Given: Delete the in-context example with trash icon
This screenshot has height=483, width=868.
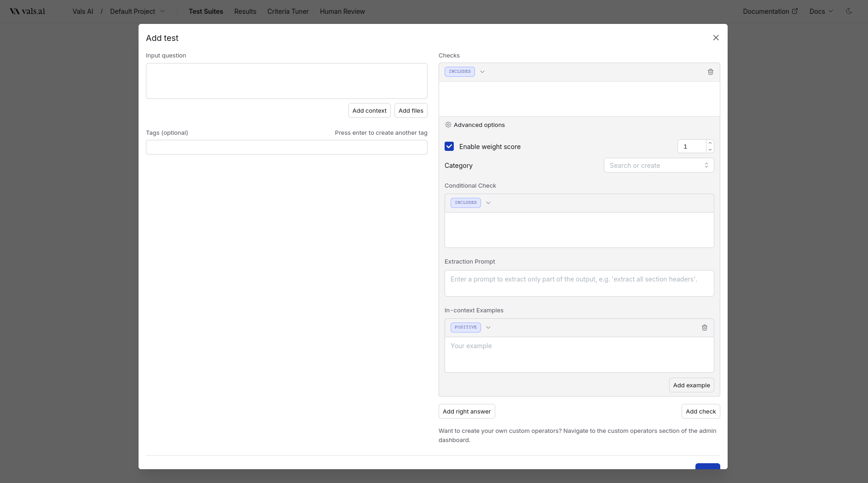Looking at the screenshot, I should (705, 328).
